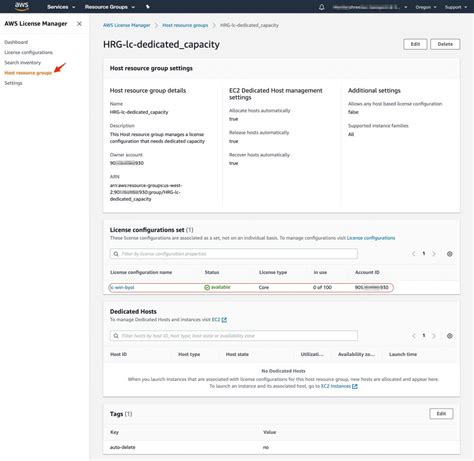
Task: Click external link icon after EC2 instances
Action: click(x=355, y=386)
